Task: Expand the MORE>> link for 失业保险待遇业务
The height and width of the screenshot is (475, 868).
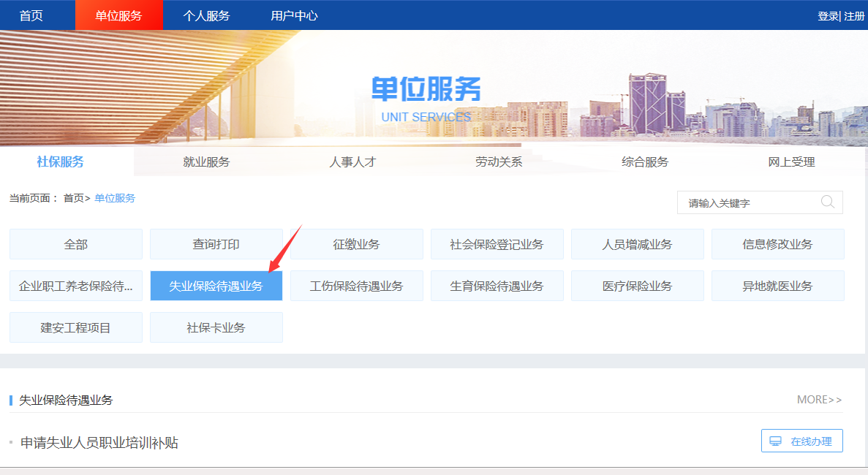Action: (x=819, y=400)
